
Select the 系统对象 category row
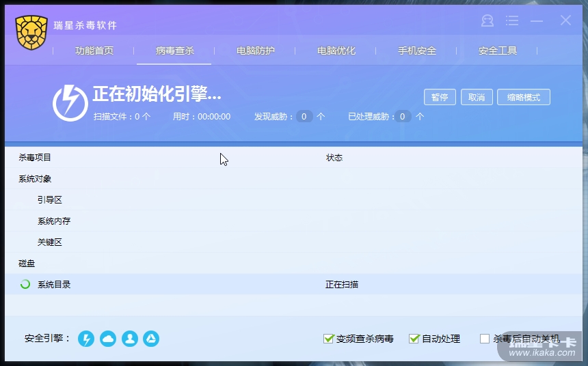pos(293,179)
